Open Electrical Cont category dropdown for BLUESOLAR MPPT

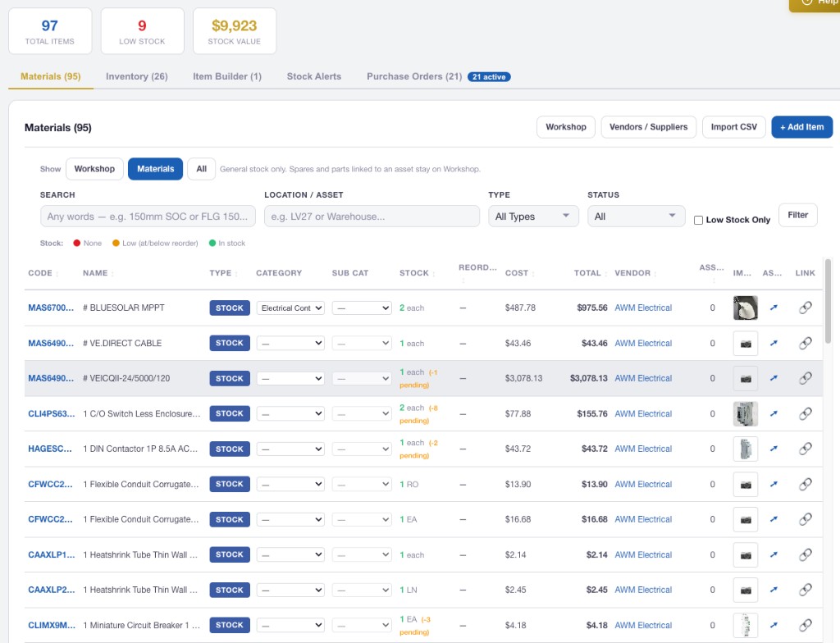tap(290, 308)
